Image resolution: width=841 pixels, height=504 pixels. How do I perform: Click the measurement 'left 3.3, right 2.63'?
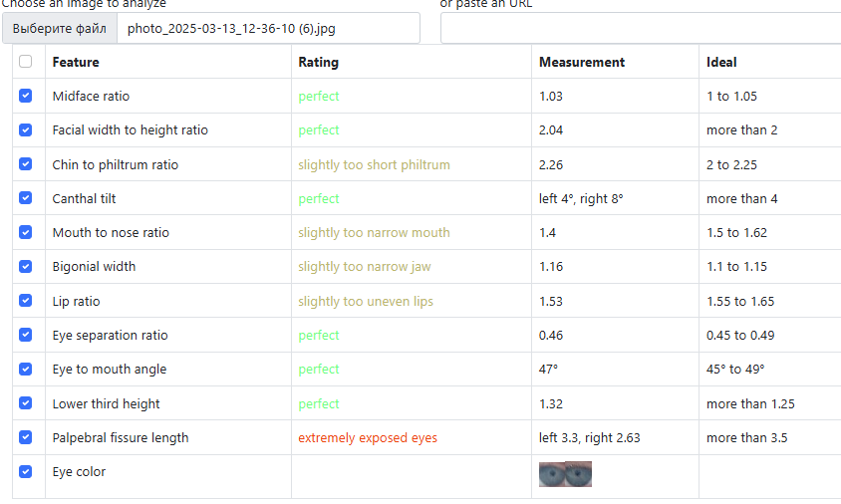(x=590, y=438)
